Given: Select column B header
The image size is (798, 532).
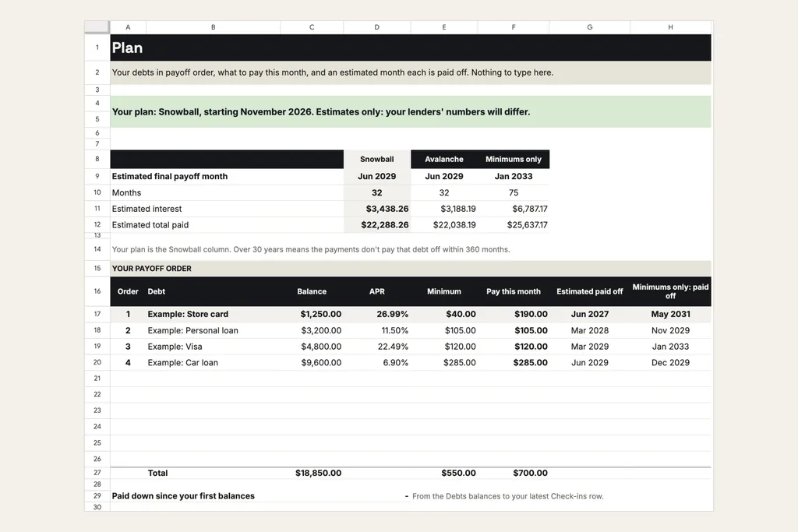Looking at the screenshot, I should [214, 27].
